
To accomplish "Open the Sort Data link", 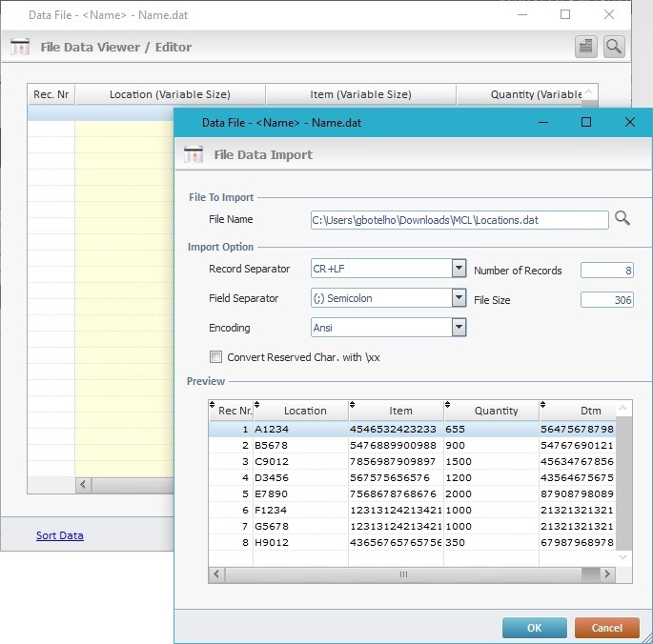I will click(59, 535).
